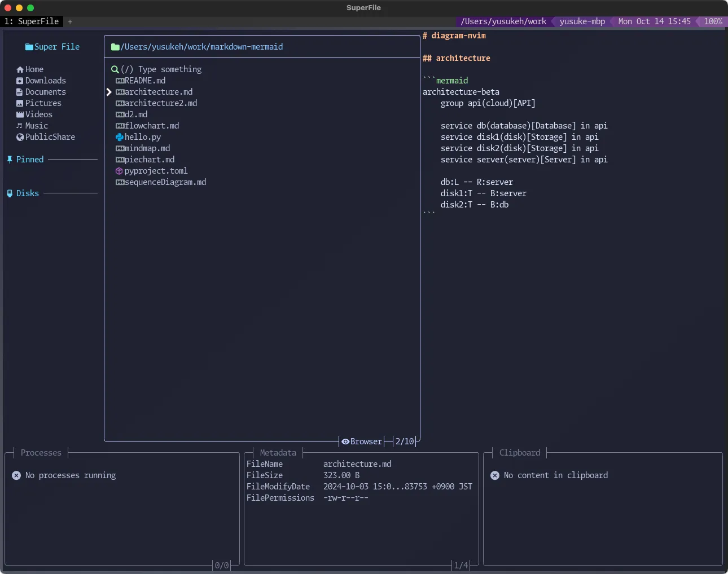This screenshot has height=574, width=728.
Task: Click the eye icon beside Browser
Action: point(345,441)
